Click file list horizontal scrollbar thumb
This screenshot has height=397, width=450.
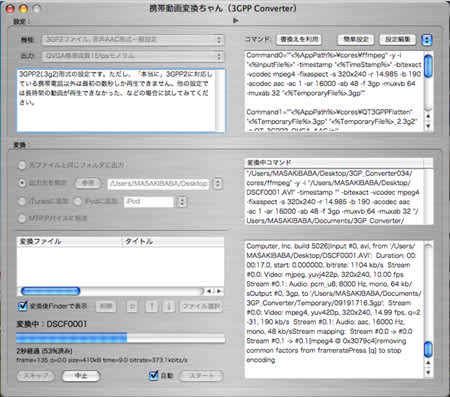51,291
